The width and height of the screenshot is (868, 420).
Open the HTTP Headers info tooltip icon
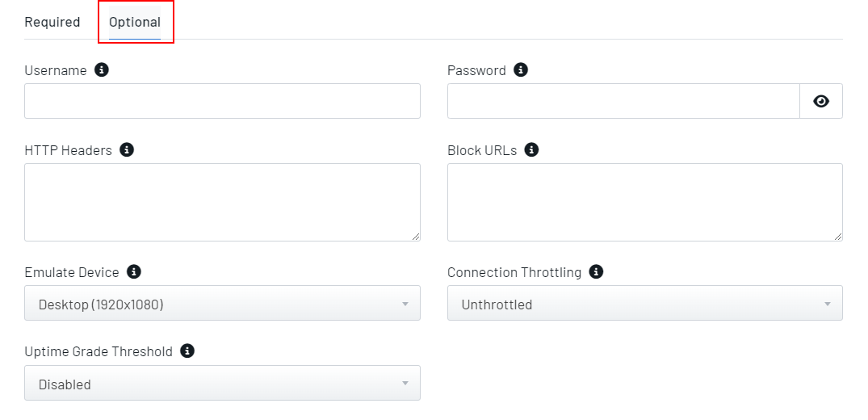tap(127, 149)
